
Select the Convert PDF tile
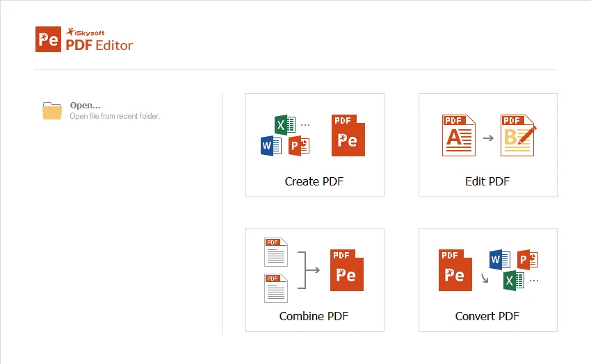pos(487,280)
